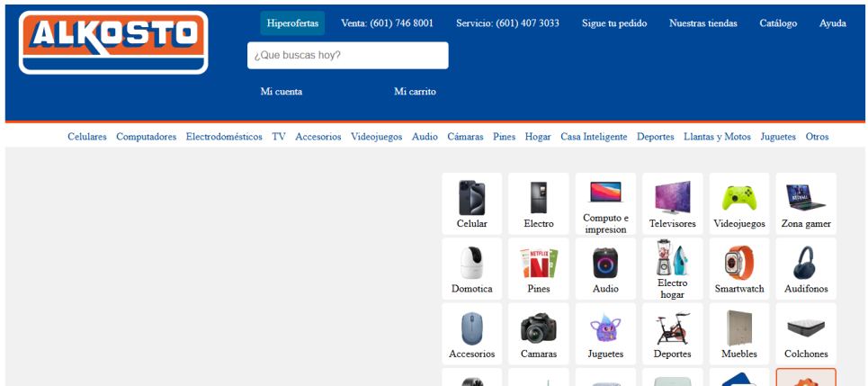Open the Celulares menu item
Image resolution: width=868 pixels, height=386 pixels.
click(87, 137)
